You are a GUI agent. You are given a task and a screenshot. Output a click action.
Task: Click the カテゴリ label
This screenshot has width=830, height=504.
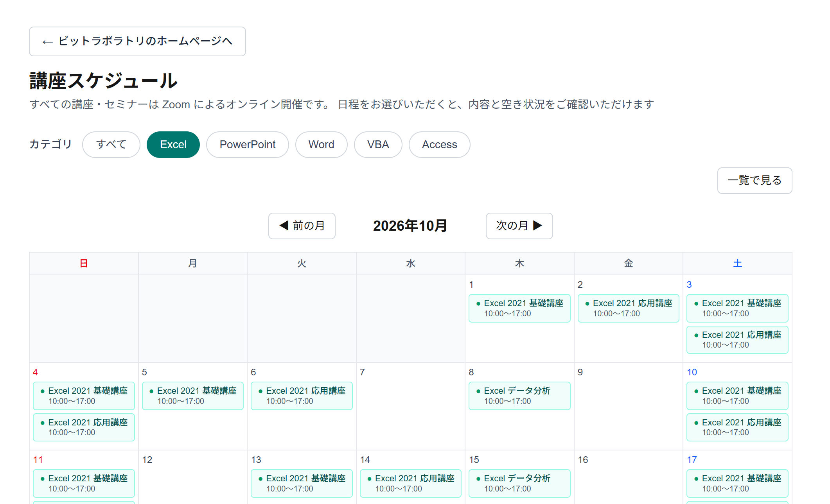coord(51,144)
